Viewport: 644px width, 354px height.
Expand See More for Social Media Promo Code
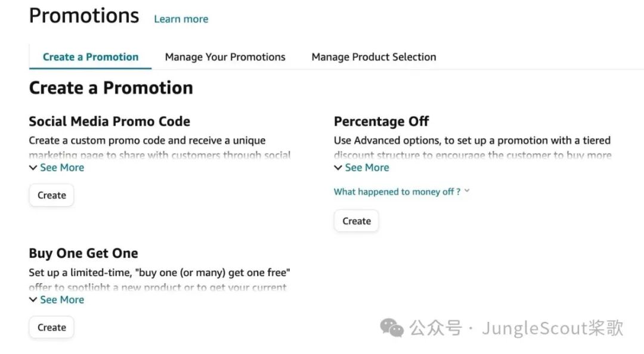[x=62, y=168]
